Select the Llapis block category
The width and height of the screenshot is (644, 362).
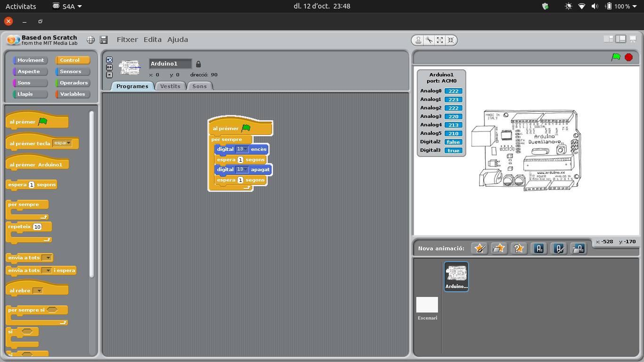[x=31, y=94]
